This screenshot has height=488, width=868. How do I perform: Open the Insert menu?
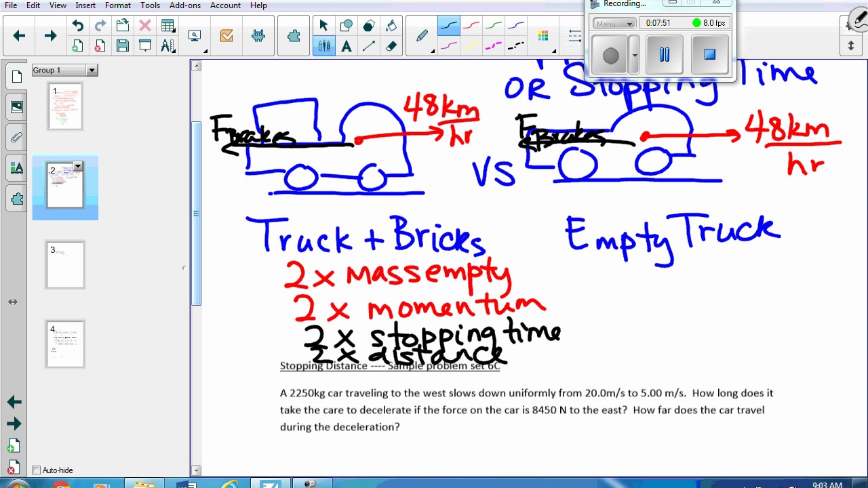tap(85, 5)
